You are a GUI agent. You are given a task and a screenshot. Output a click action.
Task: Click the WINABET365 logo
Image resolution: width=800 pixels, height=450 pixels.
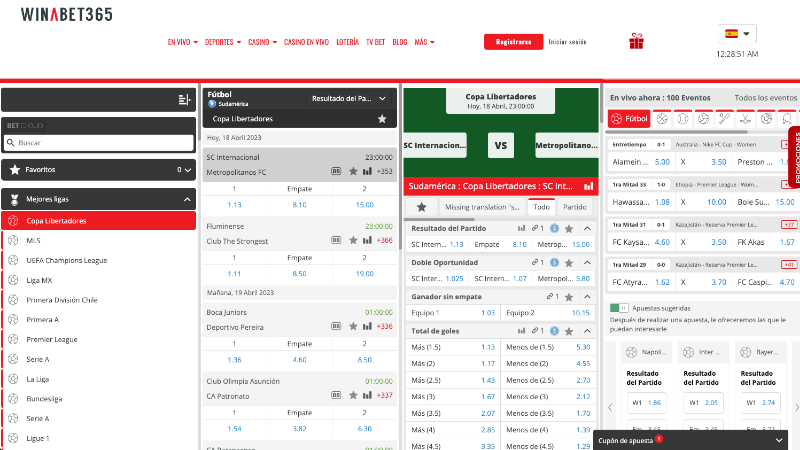[66, 14]
